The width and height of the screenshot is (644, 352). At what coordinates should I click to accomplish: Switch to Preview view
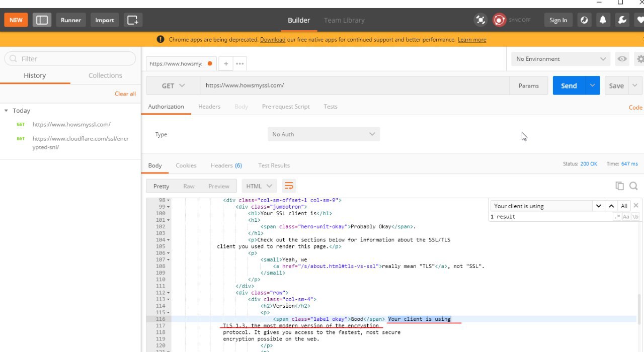tap(219, 186)
